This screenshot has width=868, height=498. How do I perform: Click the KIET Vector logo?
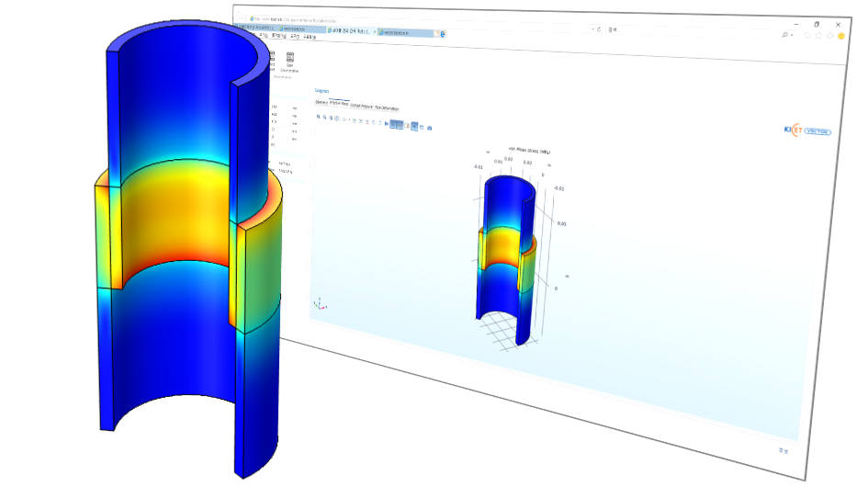pyautogui.click(x=806, y=130)
